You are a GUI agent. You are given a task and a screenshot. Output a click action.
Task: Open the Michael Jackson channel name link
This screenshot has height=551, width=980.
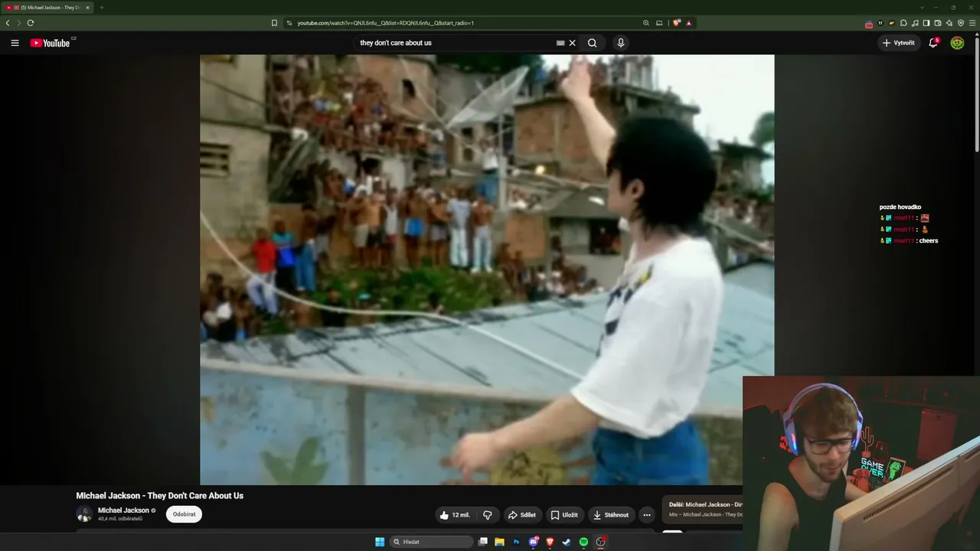[x=123, y=510]
